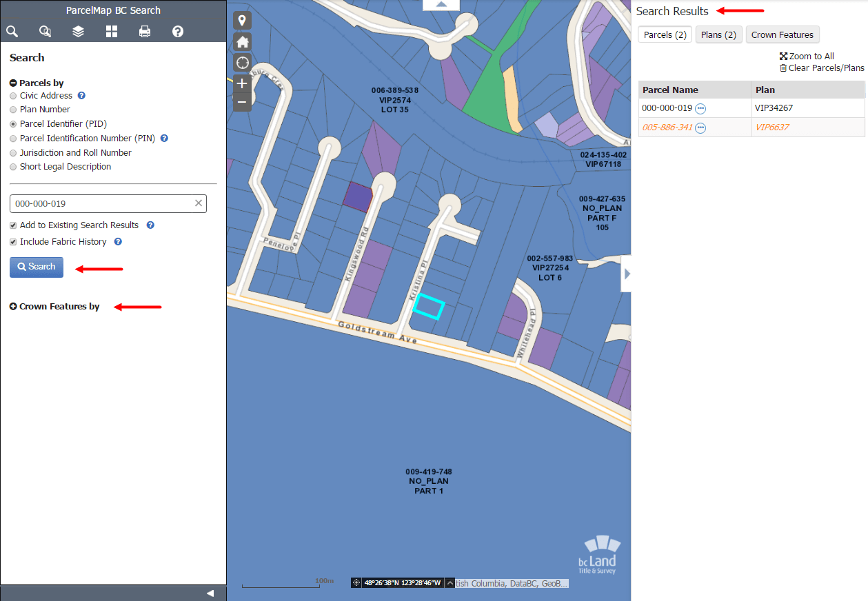Switch to the Plans (2) tab

coord(718,34)
